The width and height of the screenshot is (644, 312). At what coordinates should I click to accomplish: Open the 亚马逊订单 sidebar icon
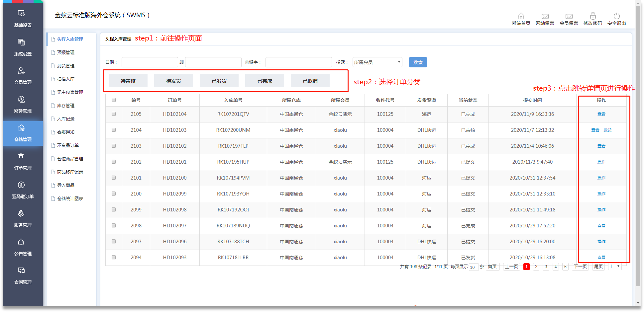[x=21, y=185]
